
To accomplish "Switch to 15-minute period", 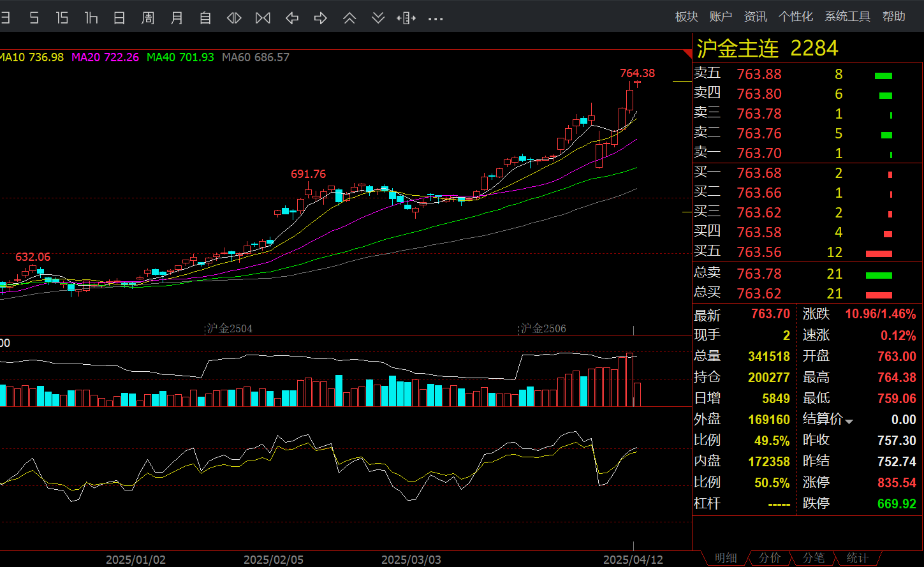I will tap(62, 18).
